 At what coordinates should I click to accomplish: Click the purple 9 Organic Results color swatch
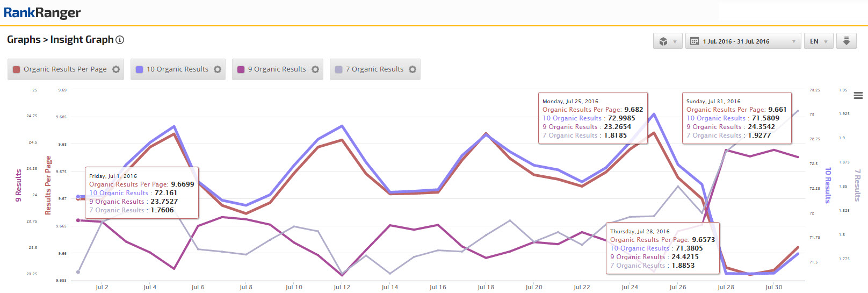pos(241,69)
